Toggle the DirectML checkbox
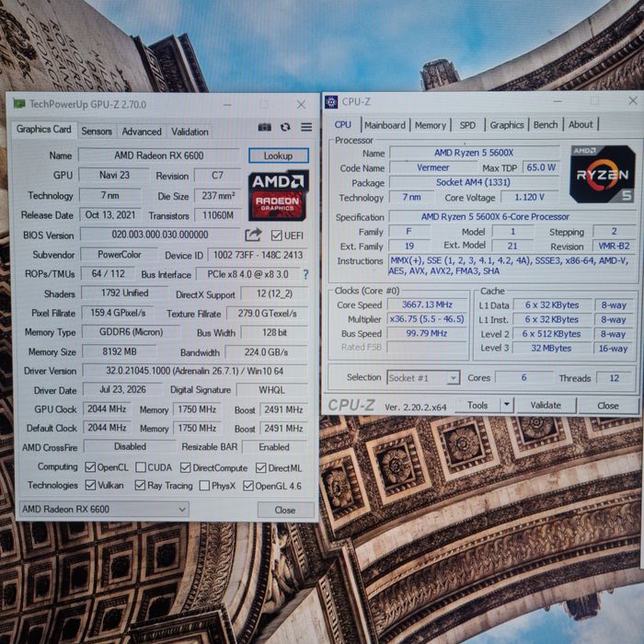644x644 pixels. pyautogui.click(x=260, y=467)
